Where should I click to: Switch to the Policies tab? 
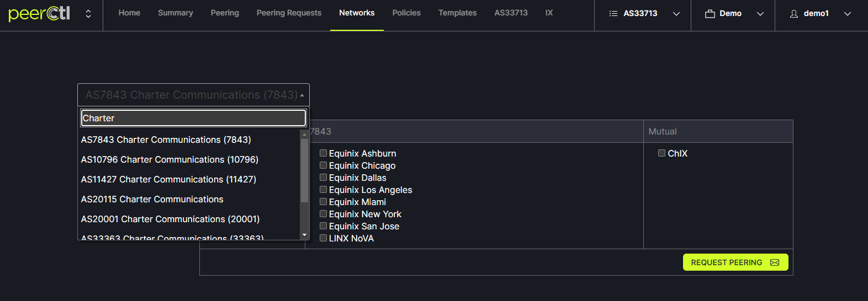coord(406,13)
